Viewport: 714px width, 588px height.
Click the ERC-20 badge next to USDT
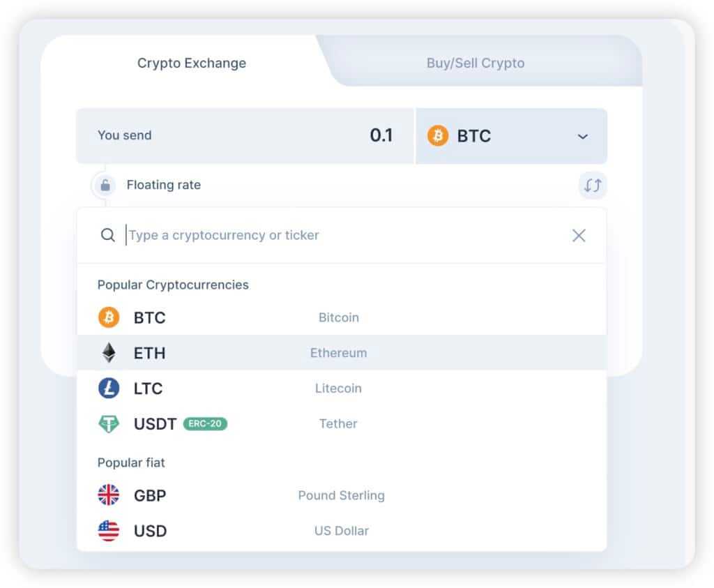coord(205,423)
